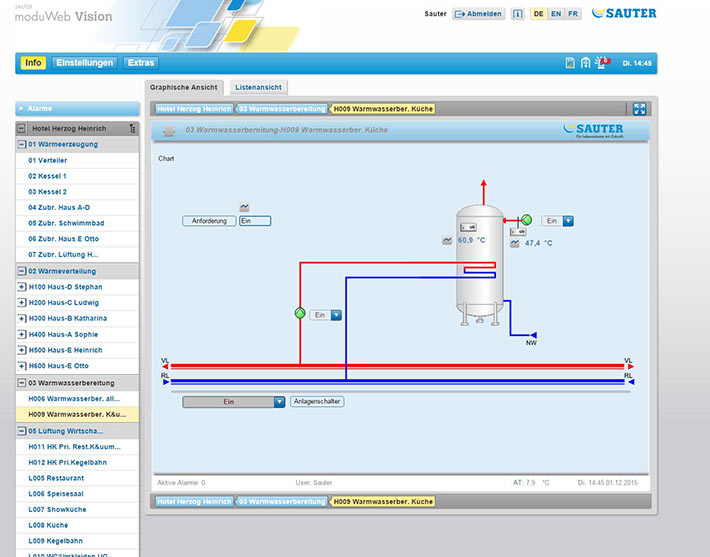Click the green pump symbol on red pipe
This screenshot has width=710, height=557.
click(x=299, y=314)
